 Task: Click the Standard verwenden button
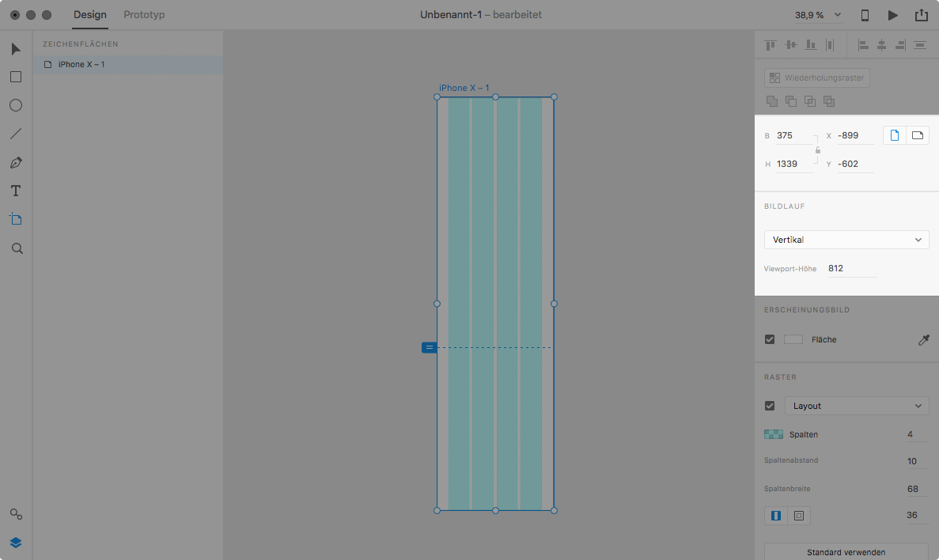(846, 551)
